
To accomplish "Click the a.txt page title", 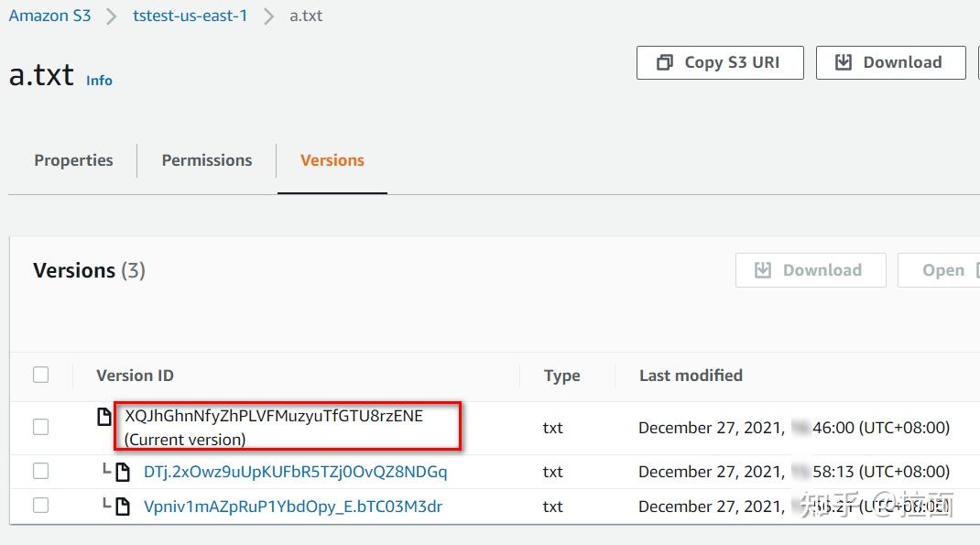I will tap(41, 75).
